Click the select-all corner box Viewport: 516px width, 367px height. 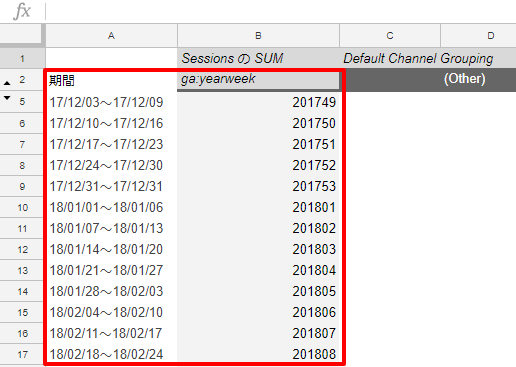(x=21, y=35)
